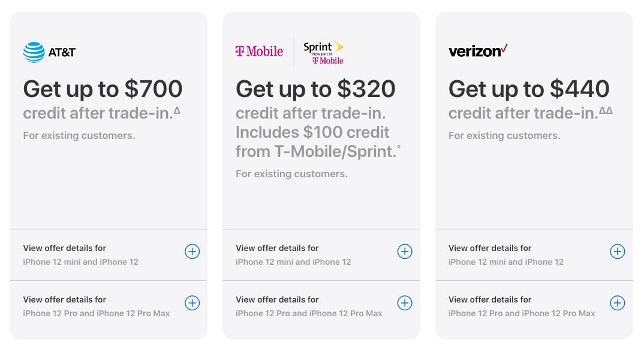Click T-Mobile "Get up to $320" headline
The height and width of the screenshot is (351, 644).
(315, 89)
